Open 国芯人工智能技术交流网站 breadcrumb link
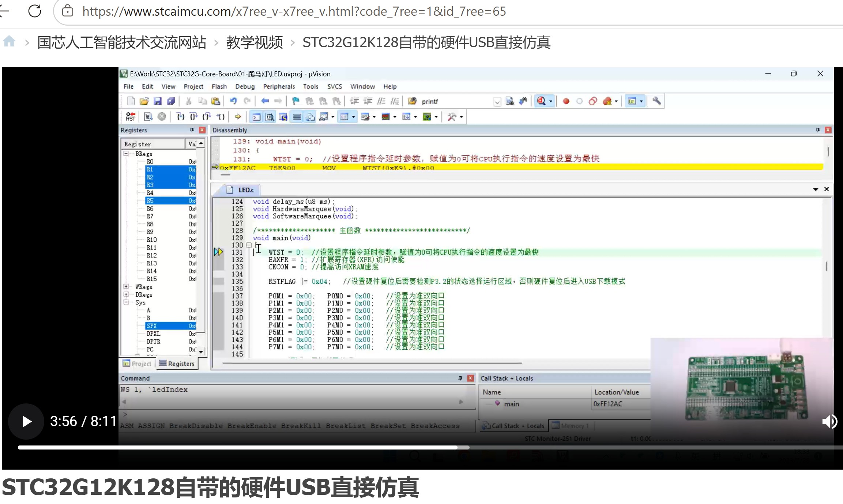 pyautogui.click(x=122, y=42)
